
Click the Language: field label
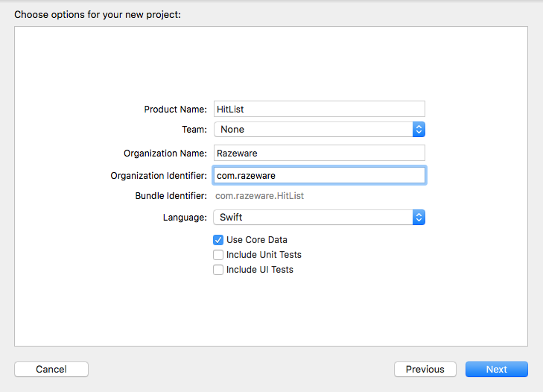tap(185, 218)
